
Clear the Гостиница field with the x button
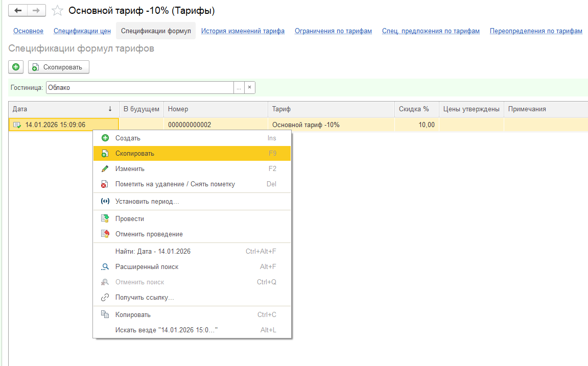point(249,87)
